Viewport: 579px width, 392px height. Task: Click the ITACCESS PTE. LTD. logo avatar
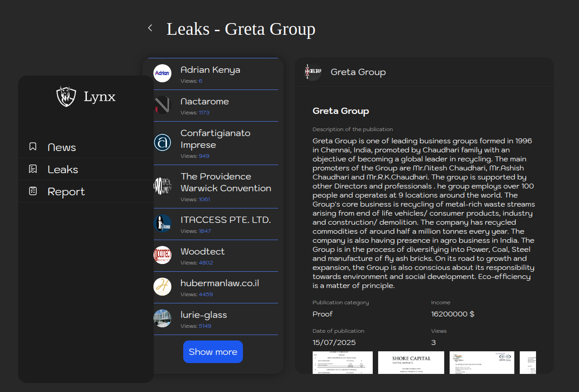pyautogui.click(x=162, y=223)
